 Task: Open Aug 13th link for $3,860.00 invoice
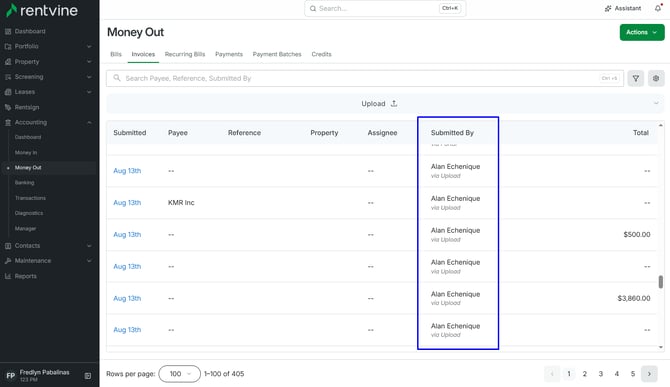127,298
